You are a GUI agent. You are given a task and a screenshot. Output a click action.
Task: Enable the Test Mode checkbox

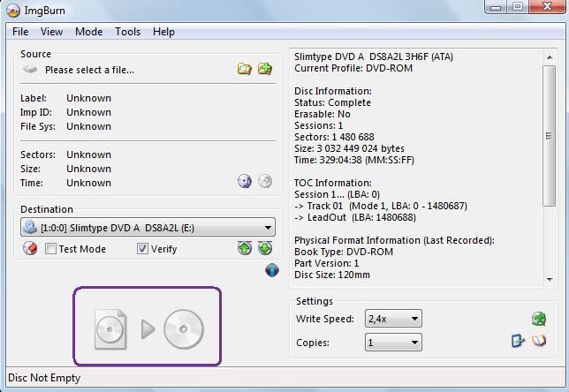pos(50,249)
